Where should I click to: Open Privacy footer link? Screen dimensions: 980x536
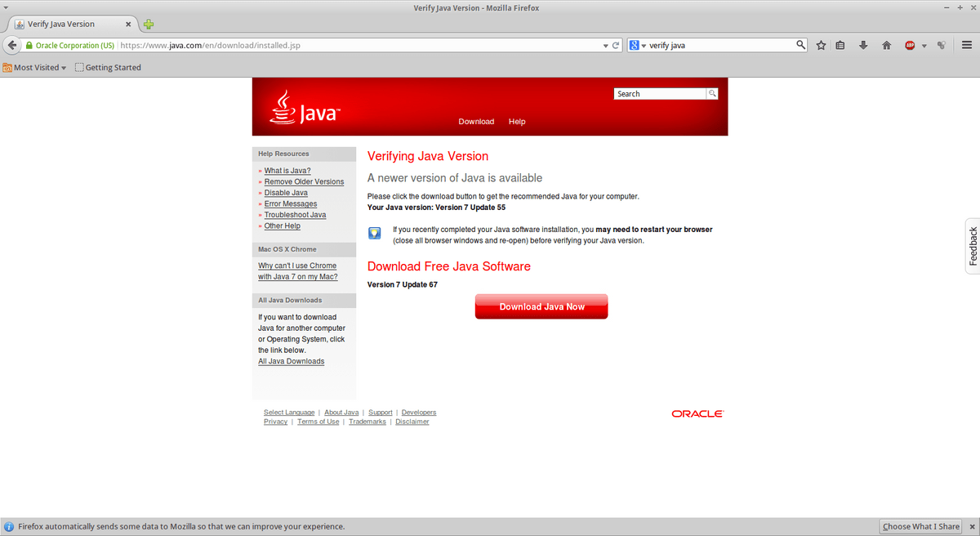[x=276, y=422]
